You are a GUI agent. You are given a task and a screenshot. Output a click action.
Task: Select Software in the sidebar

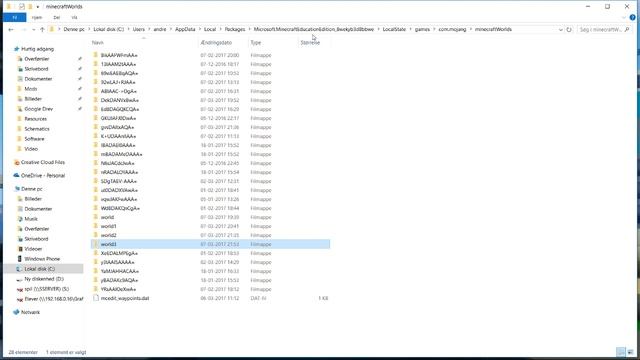click(34, 139)
